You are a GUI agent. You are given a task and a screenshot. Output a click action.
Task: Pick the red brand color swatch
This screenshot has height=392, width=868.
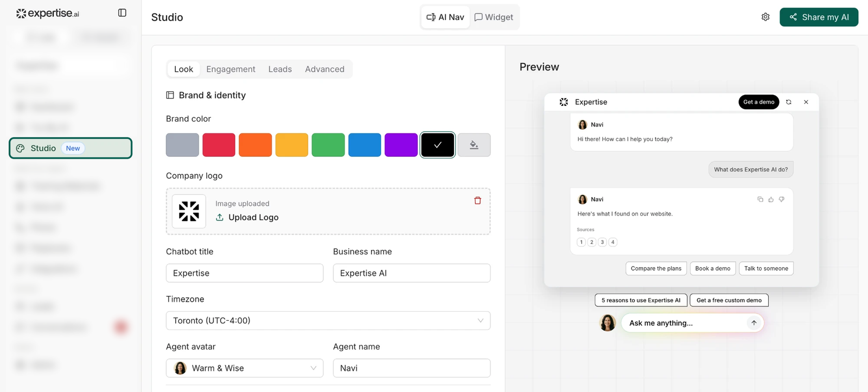point(219,145)
